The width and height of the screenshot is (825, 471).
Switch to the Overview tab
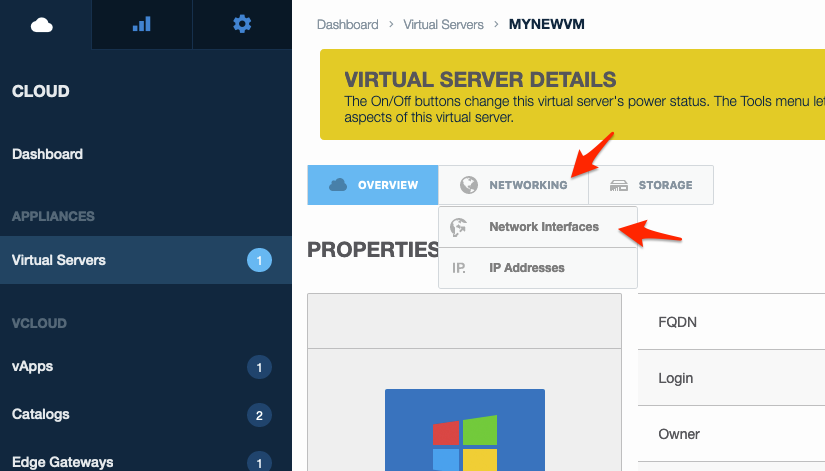coord(373,185)
